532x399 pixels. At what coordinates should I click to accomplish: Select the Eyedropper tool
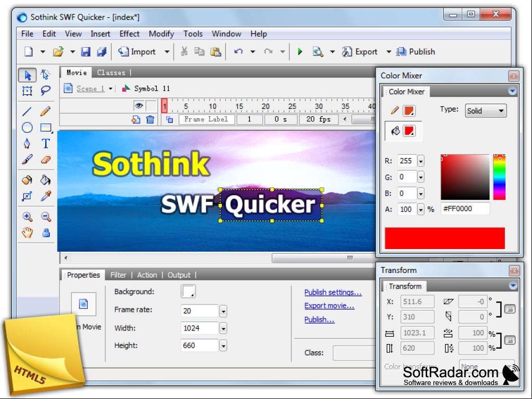[46, 196]
